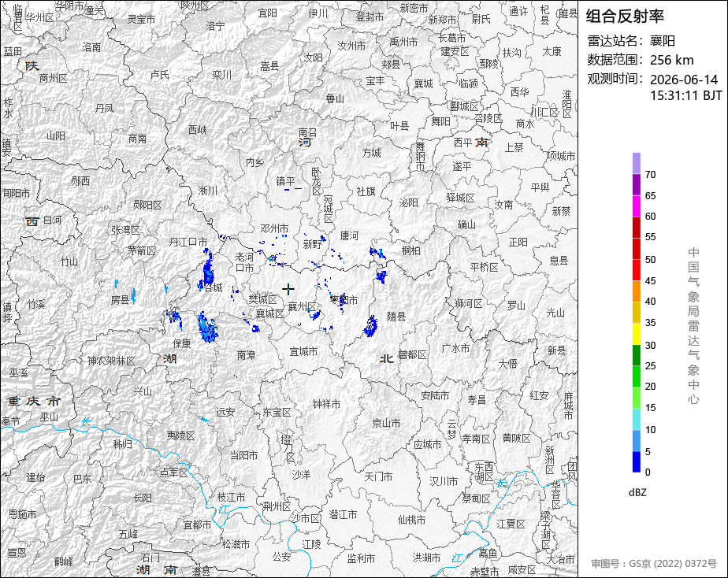Click the 恩施市 map label
This screenshot has width=728, height=578.
click(x=22, y=514)
